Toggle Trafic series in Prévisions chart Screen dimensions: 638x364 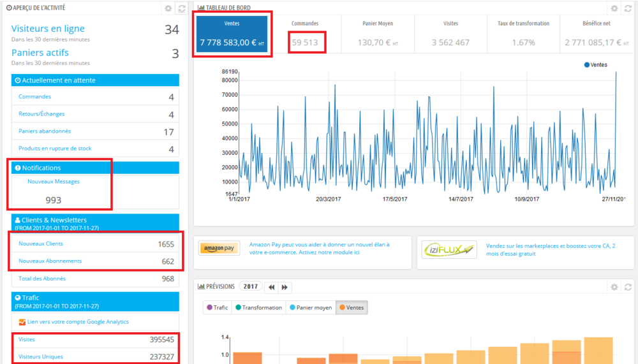218,307
